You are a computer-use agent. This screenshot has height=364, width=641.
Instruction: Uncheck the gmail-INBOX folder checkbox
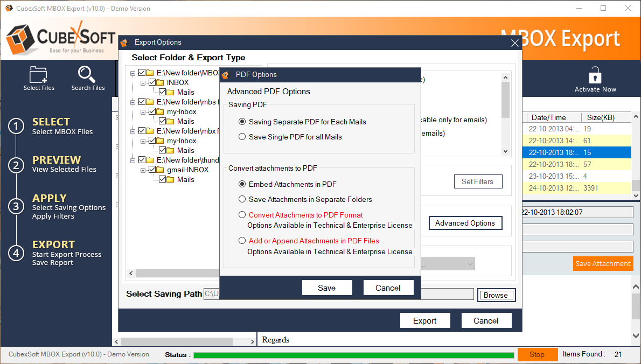click(152, 170)
